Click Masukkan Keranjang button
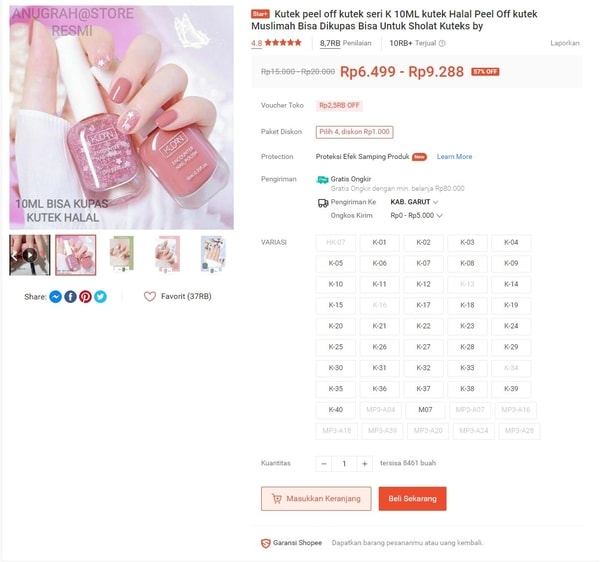Image resolution: width=600 pixels, height=562 pixels. point(316,498)
